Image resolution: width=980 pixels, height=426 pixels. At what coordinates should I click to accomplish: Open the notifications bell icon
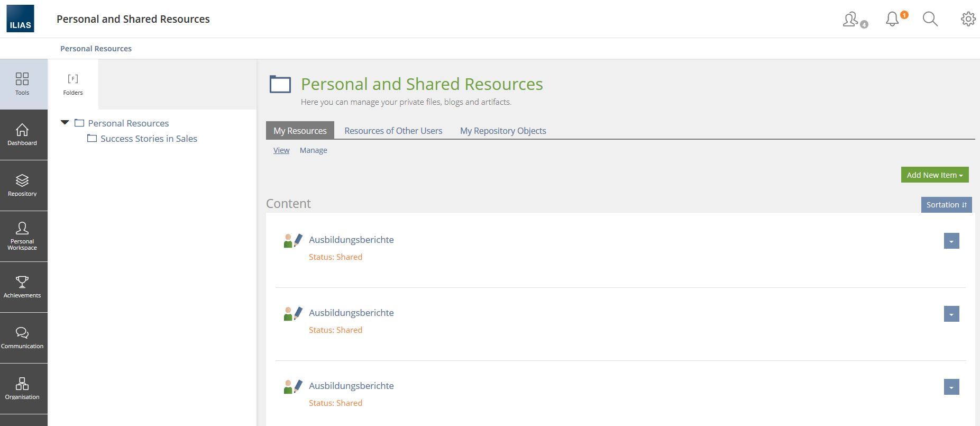point(892,20)
